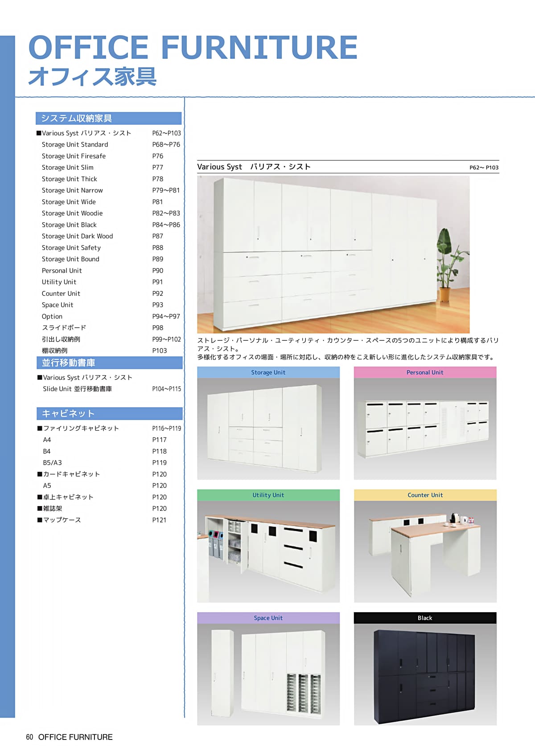Select Storage Unit Dark Wood in contents

77,236
